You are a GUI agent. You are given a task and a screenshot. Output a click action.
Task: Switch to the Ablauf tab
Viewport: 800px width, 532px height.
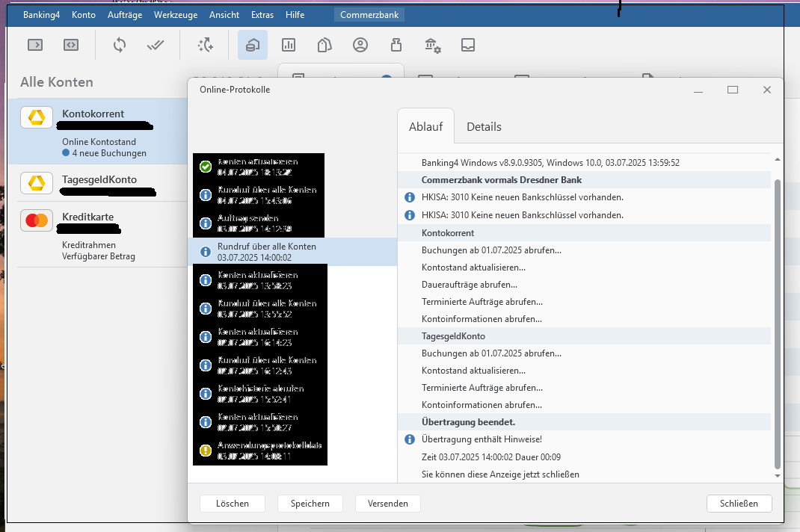pos(425,126)
